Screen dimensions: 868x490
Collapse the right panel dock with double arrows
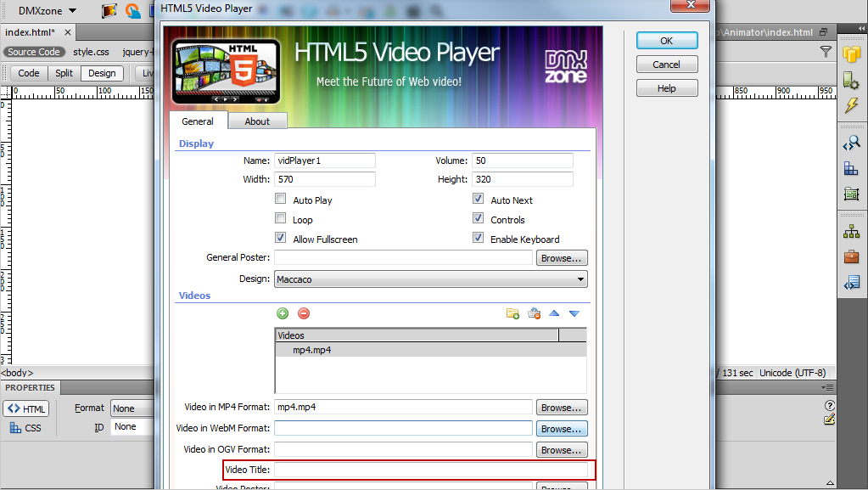(x=861, y=28)
